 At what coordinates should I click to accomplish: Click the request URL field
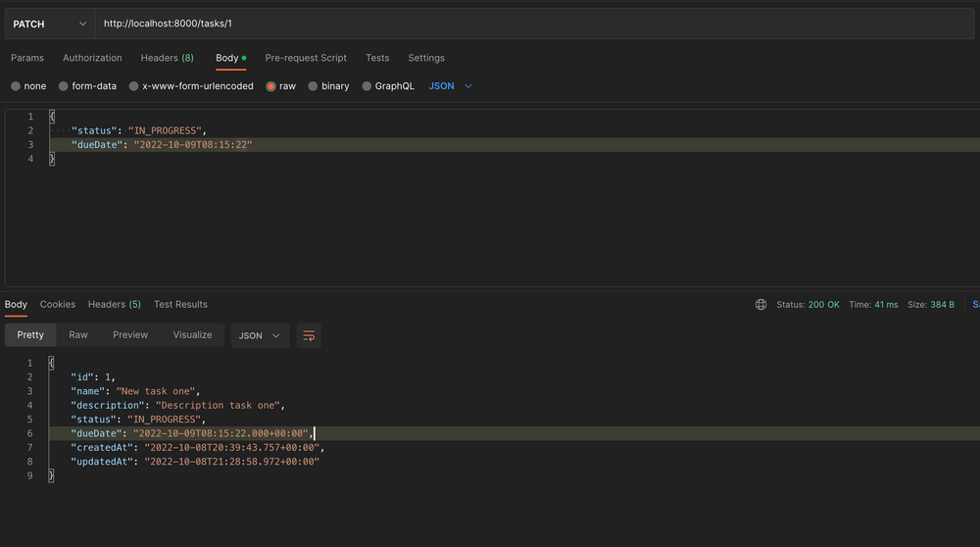(534, 24)
